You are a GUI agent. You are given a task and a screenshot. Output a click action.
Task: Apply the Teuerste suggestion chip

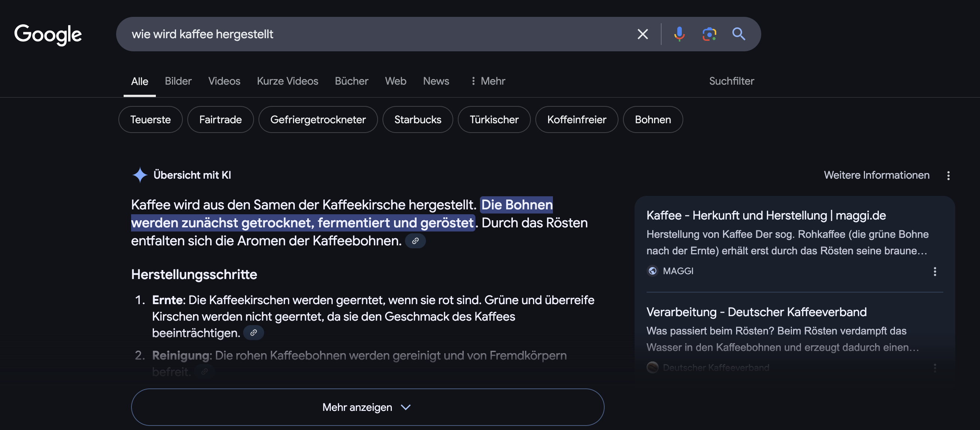click(x=150, y=119)
